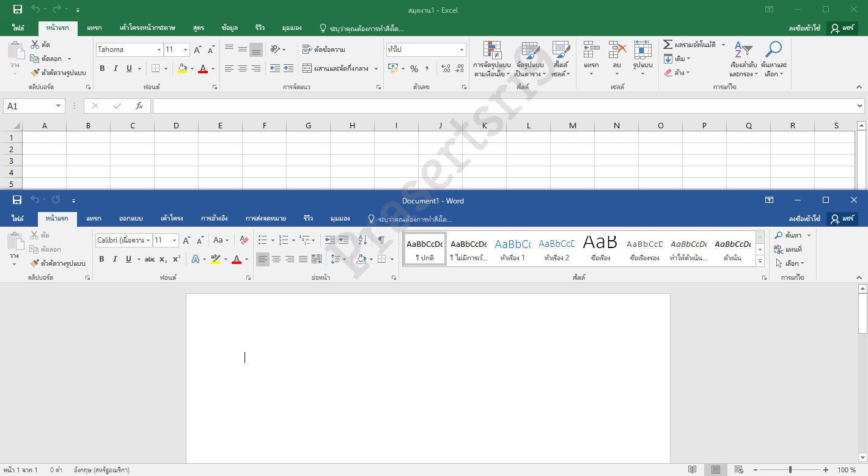The height and width of the screenshot is (476, 868).
Task: Click Excel Format cells icon (รูปแบบ)
Action: click(x=642, y=49)
